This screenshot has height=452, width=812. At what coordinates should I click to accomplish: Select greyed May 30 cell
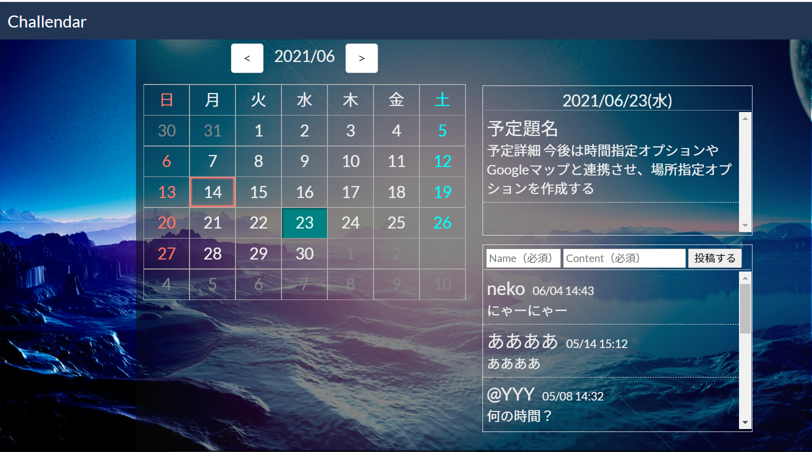pos(166,130)
